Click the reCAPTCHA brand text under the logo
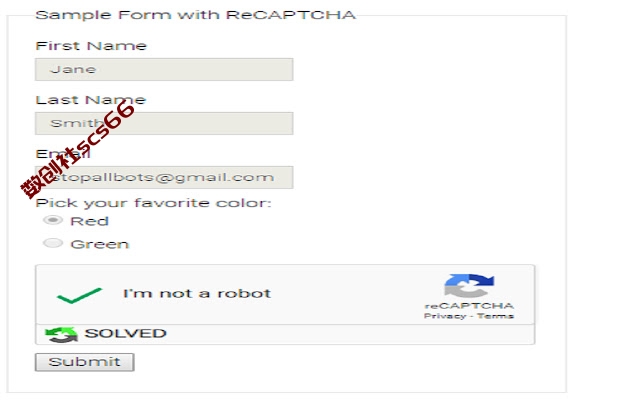This screenshot has height=400, width=640. coord(469,306)
